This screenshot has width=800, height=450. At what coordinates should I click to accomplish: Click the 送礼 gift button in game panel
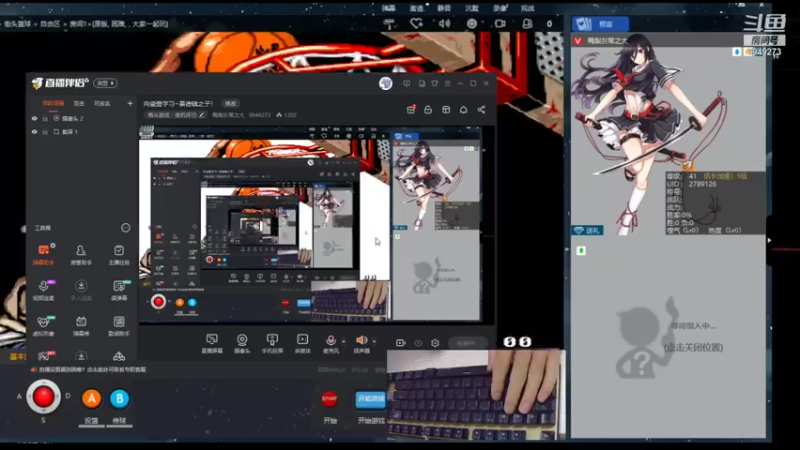(x=587, y=231)
